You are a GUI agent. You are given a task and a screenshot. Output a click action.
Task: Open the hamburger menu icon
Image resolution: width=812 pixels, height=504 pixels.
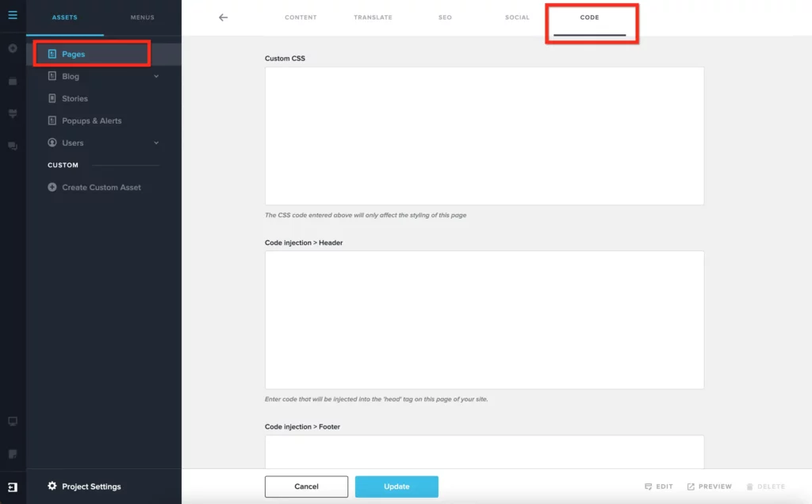coord(12,15)
